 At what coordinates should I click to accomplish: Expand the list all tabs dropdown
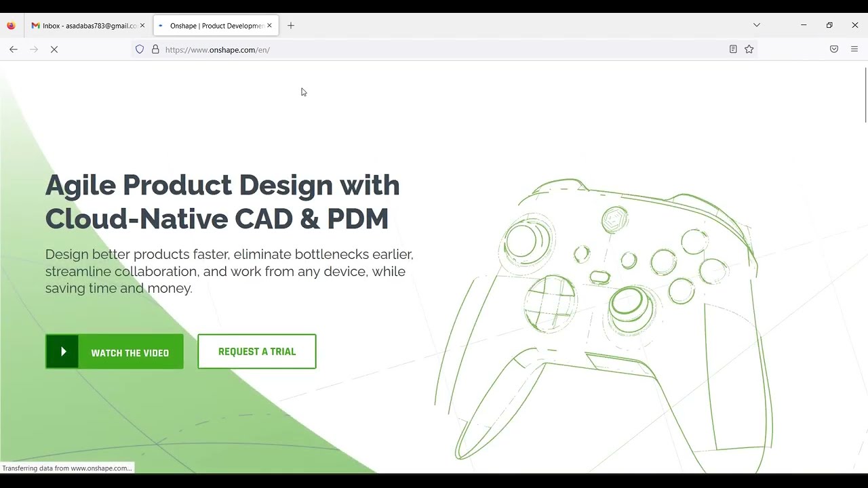click(x=757, y=25)
